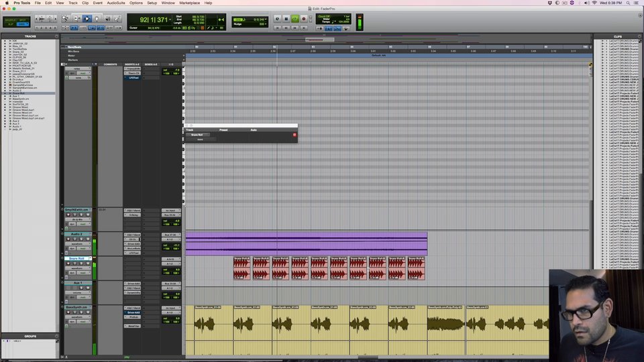Click the first red Snare Roll clip
The height and width of the screenshot is (362, 644).
pos(241,268)
